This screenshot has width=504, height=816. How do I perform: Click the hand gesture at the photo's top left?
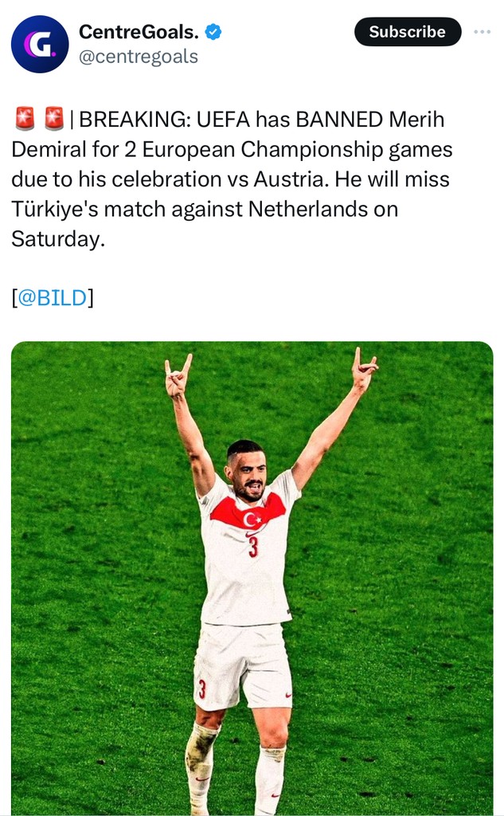point(177,376)
